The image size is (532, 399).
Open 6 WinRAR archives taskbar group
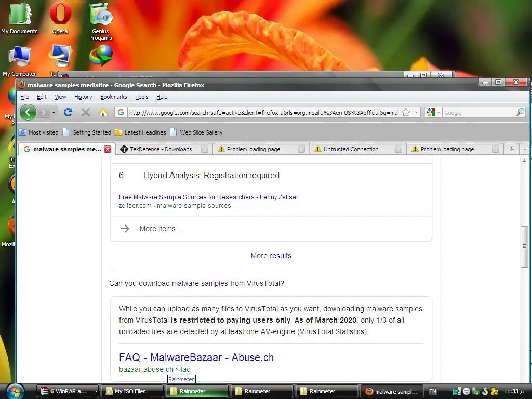(67, 391)
